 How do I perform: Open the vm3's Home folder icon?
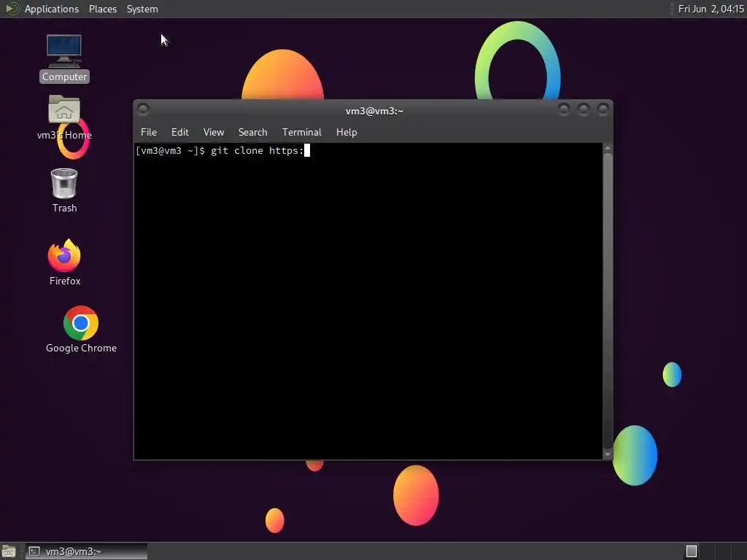(64, 117)
